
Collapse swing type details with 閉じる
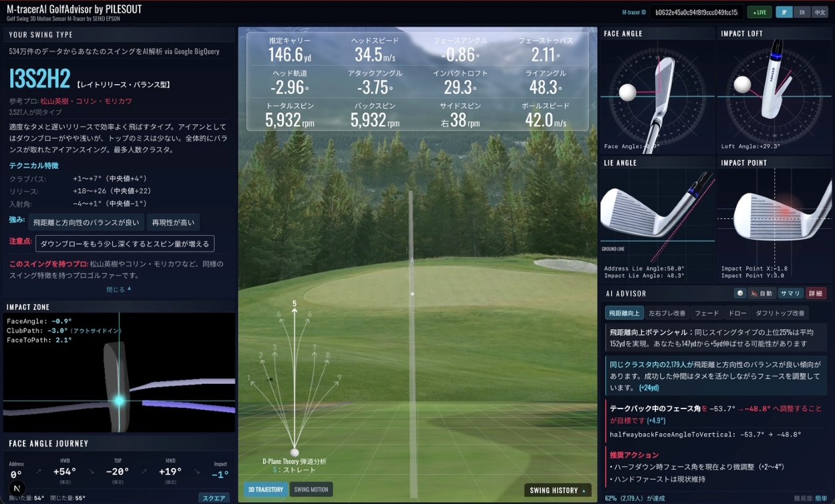tap(119, 289)
